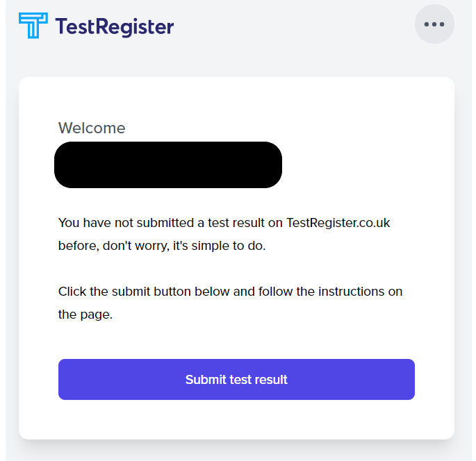
Task: Click 'Click the submit button below' text line
Action: [x=230, y=292]
